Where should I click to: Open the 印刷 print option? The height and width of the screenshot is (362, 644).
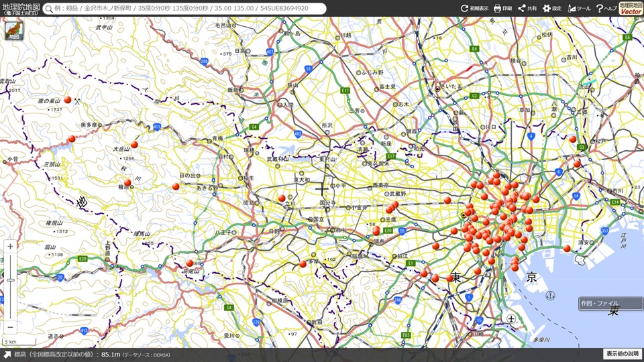point(502,9)
